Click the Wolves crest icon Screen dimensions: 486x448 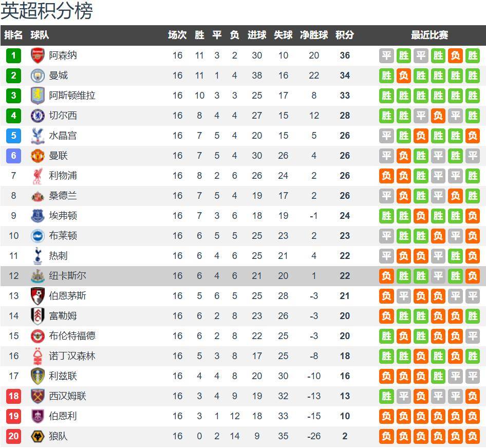coord(38,436)
